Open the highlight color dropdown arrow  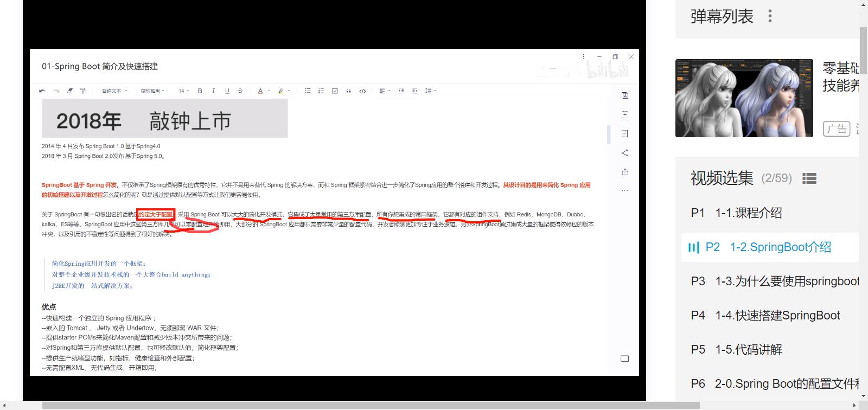[289, 91]
